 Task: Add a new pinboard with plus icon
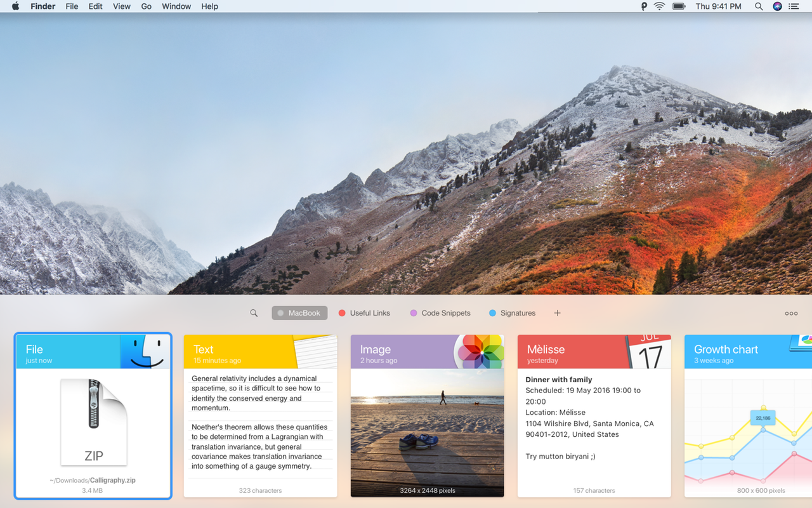tap(558, 313)
